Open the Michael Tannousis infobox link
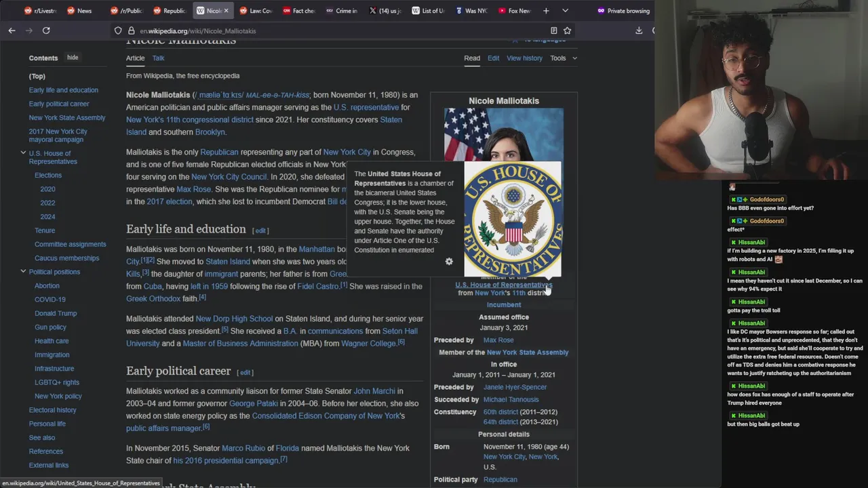This screenshot has width=868, height=488. [x=511, y=400]
